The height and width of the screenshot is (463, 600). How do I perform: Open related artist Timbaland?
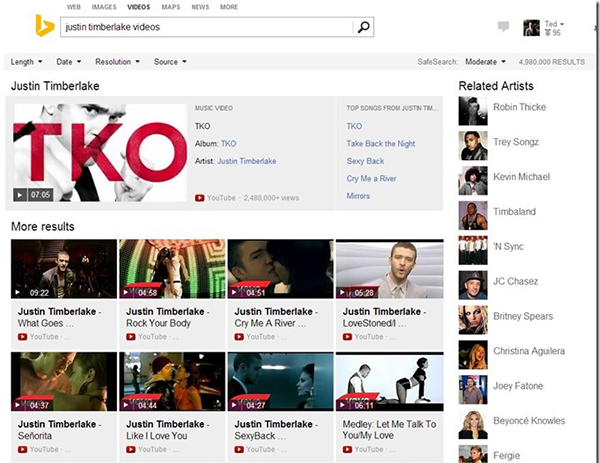pyautogui.click(x=514, y=212)
